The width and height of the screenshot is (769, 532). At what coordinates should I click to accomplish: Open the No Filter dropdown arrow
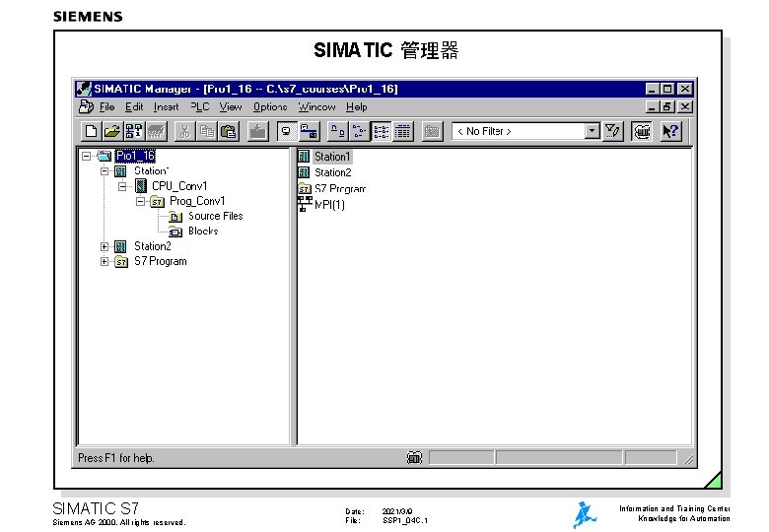click(593, 131)
